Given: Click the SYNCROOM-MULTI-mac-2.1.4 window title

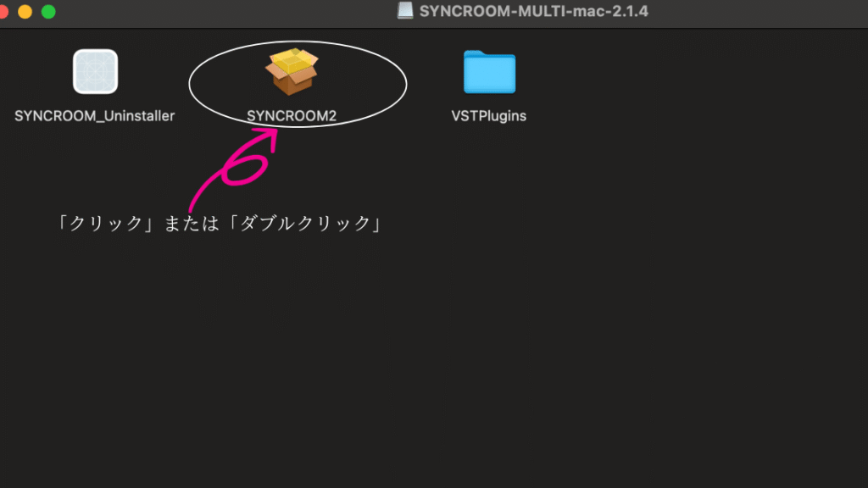Looking at the screenshot, I should click(x=534, y=11).
